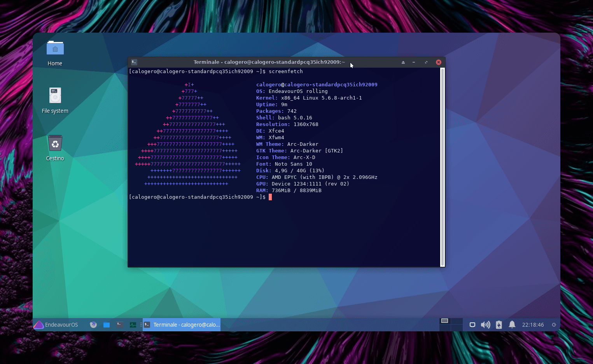Open the terminal window menu from its titlebar icon
This screenshot has height=364, width=593.
133,62
